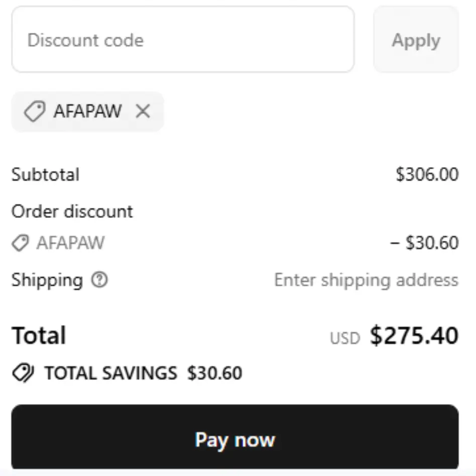Click the Order discount label

[x=72, y=211]
